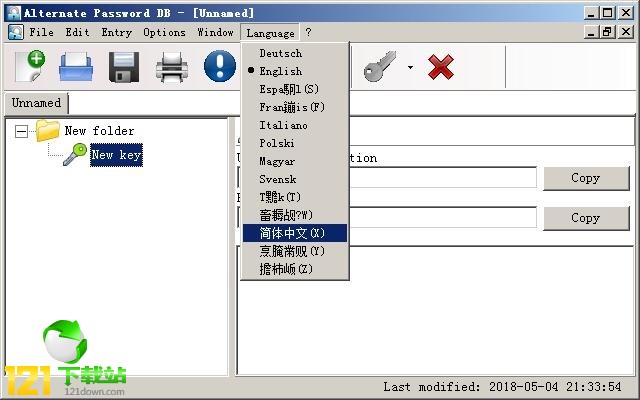640x400 pixels.
Task: Choose the language entry ending in (Y)
Action: click(x=295, y=251)
